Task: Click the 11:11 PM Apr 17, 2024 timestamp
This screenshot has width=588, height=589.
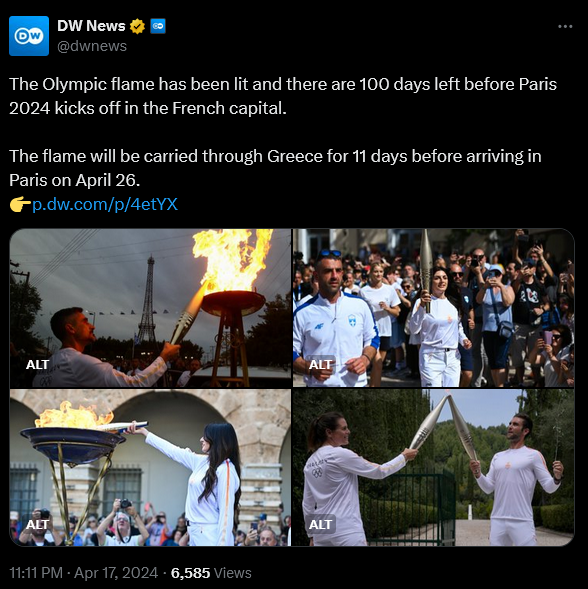Action: click(x=83, y=573)
